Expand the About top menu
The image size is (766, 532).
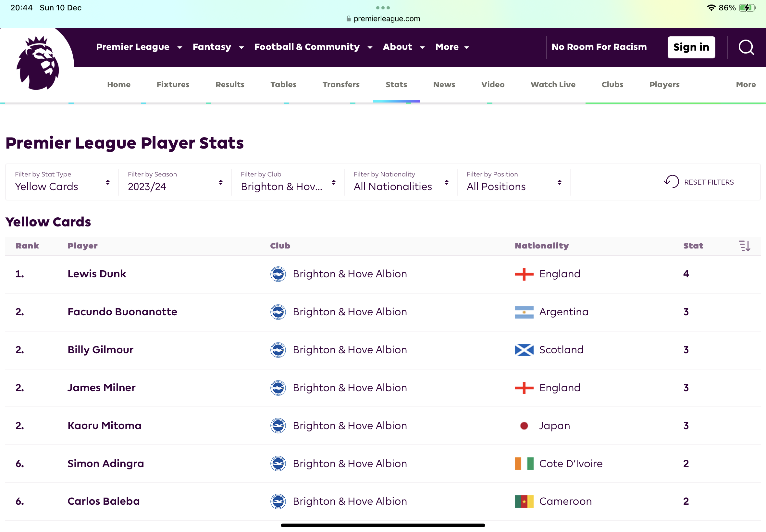coord(403,47)
